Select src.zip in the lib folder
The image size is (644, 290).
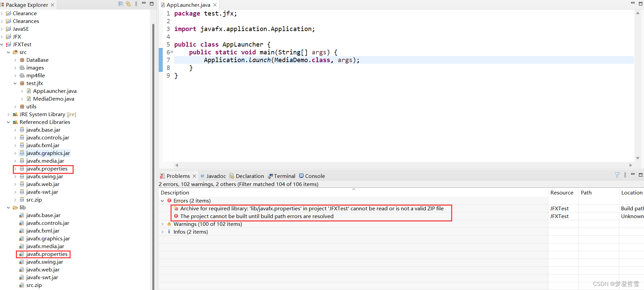[x=34, y=285]
